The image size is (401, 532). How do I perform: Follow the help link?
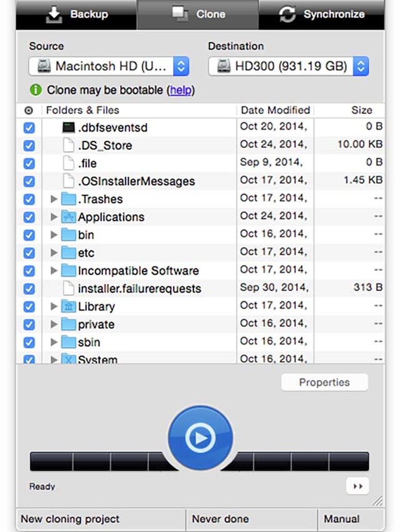point(180,90)
